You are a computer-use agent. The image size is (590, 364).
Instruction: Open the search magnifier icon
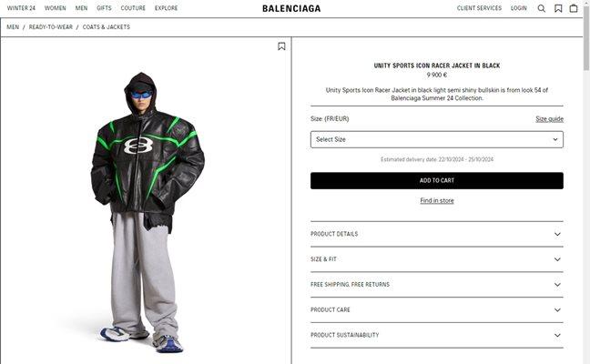(541, 8)
